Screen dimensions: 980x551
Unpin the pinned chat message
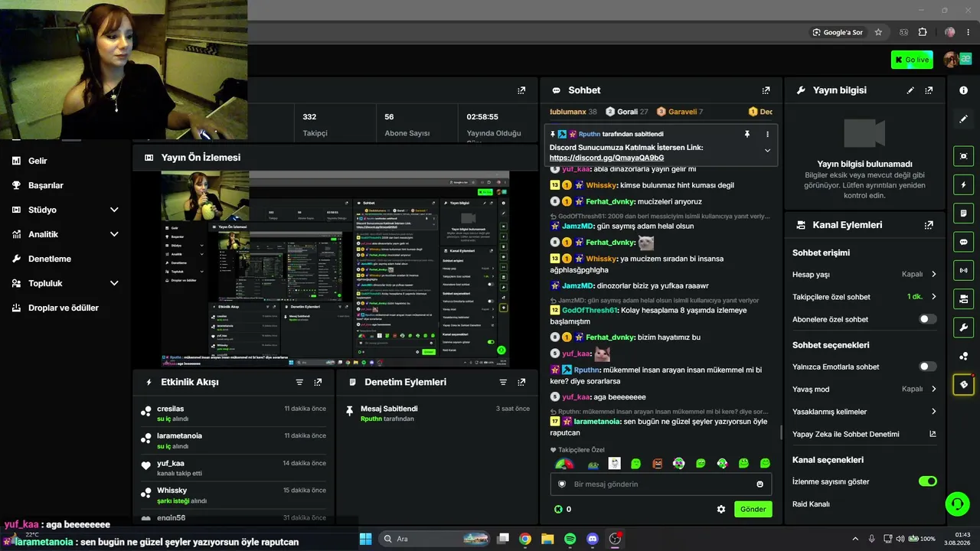click(x=747, y=134)
